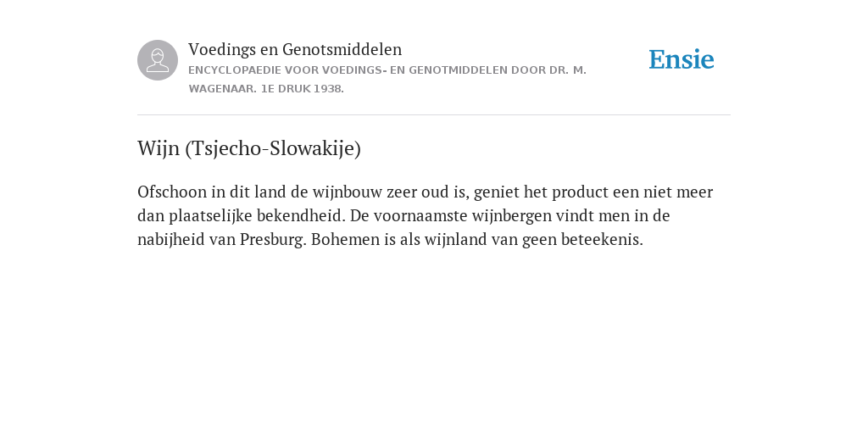Click the Wijn (Tsjecho-Slowakije) heading
Image resolution: width=868 pixels, height=434 pixels.
249,148
